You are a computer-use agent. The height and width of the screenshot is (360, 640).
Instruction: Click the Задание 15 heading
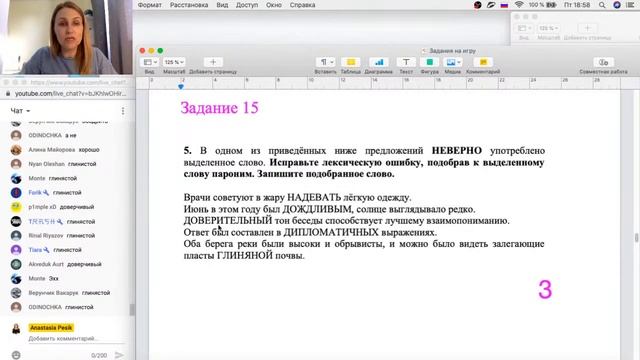[x=219, y=108]
